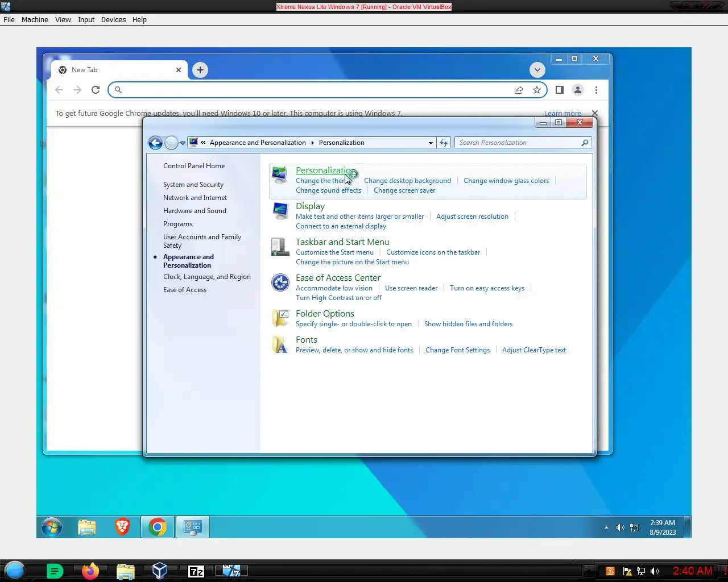This screenshot has width=728, height=582.
Task: Click Adjust ClearType text link
Action: 534,350
